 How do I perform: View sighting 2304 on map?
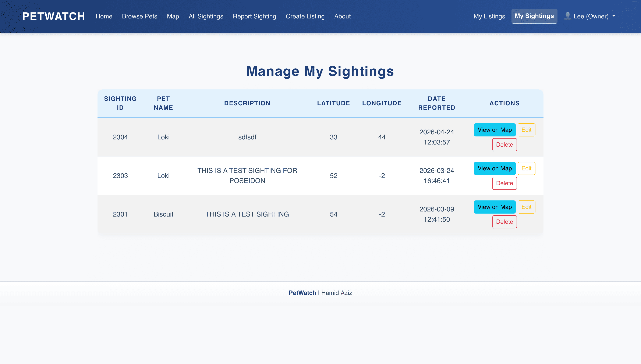[495, 130]
